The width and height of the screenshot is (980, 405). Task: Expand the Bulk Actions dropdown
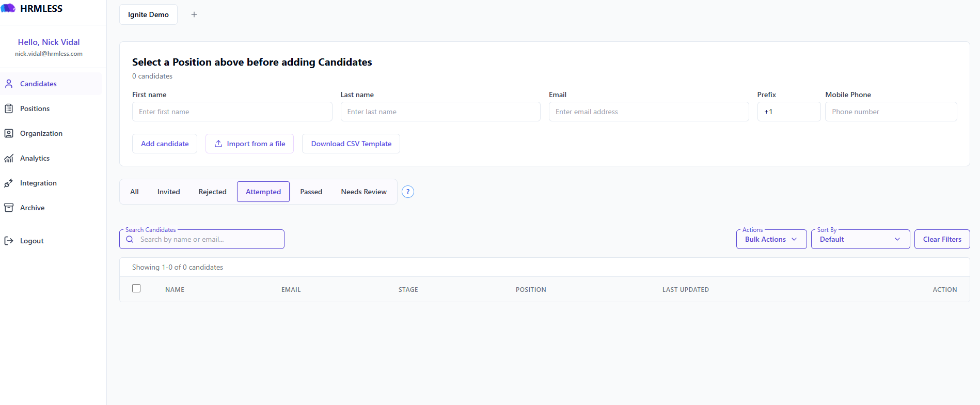click(x=771, y=239)
